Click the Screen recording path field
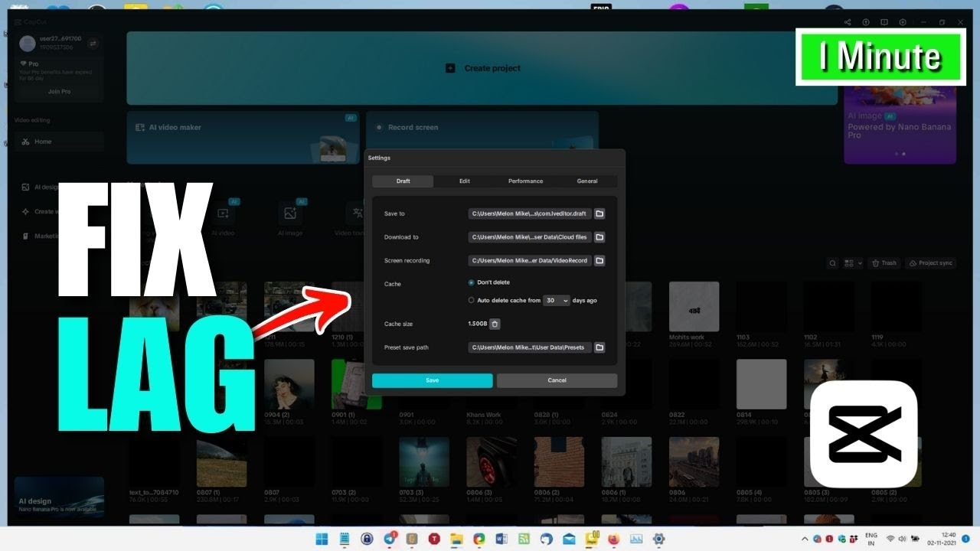Viewport: 980px width, 551px height. point(530,261)
